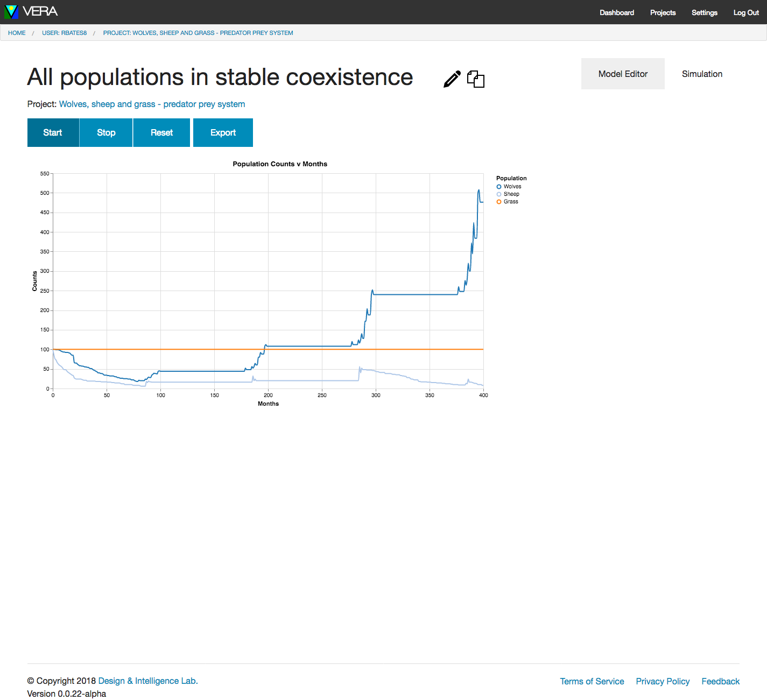Toggle the Grass legend marker
This screenshot has width=767, height=700.
click(499, 202)
